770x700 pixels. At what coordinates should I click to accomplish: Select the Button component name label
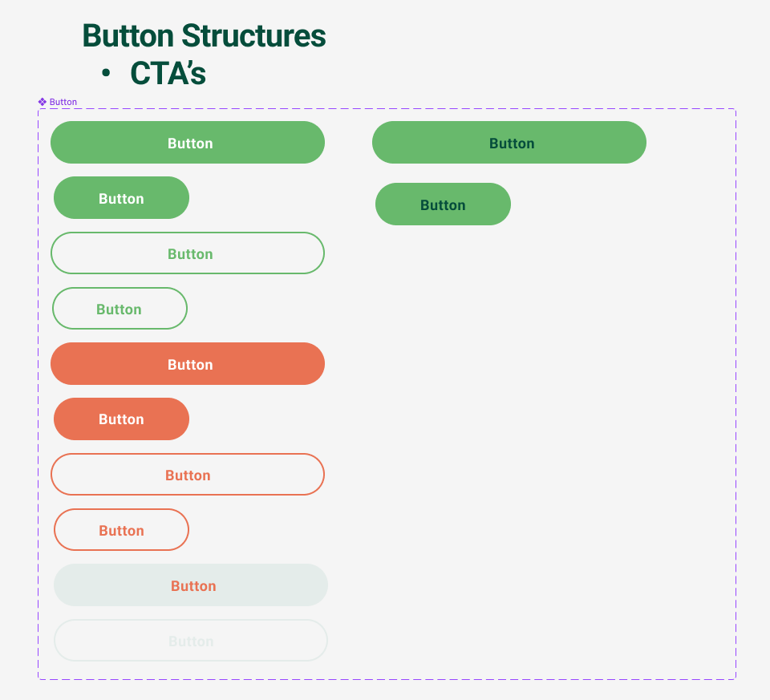(x=62, y=102)
